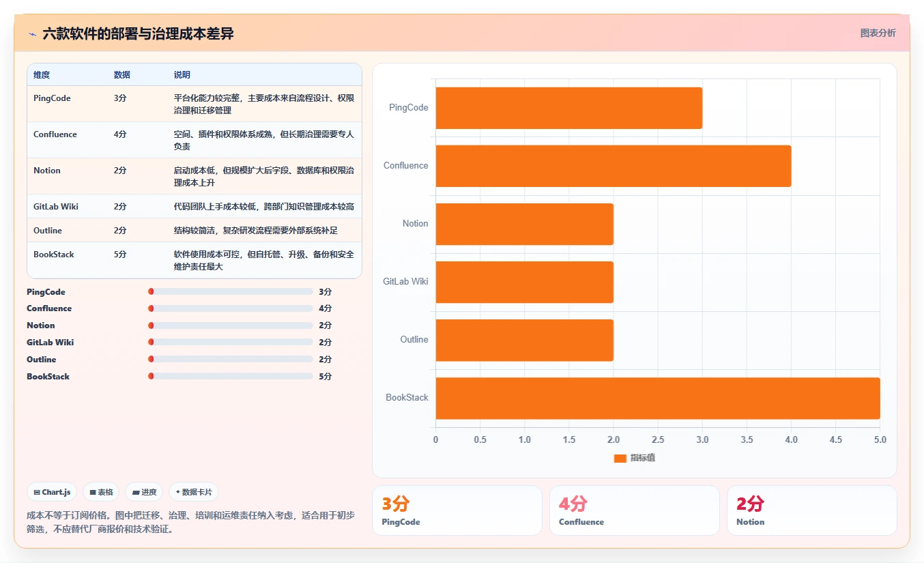Click the 维度 table column header

(x=42, y=74)
